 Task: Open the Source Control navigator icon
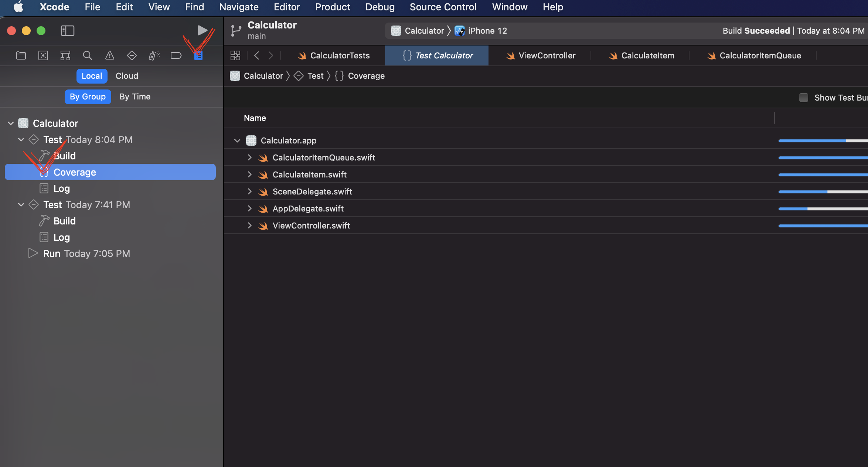point(43,55)
